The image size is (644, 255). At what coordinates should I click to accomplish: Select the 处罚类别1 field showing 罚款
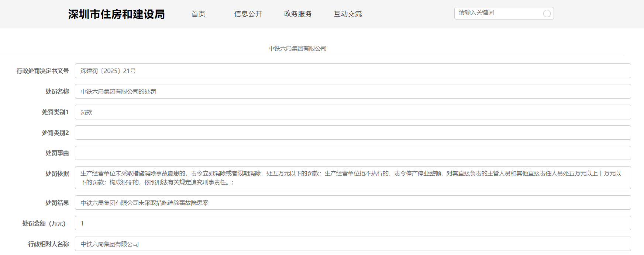click(x=352, y=112)
